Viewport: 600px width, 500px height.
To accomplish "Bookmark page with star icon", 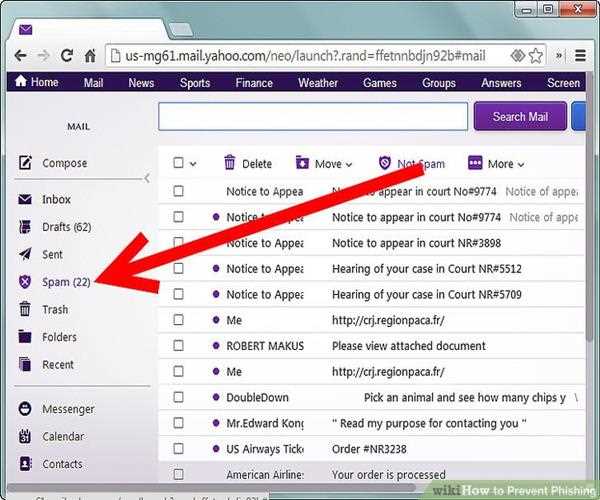I will click(x=537, y=54).
